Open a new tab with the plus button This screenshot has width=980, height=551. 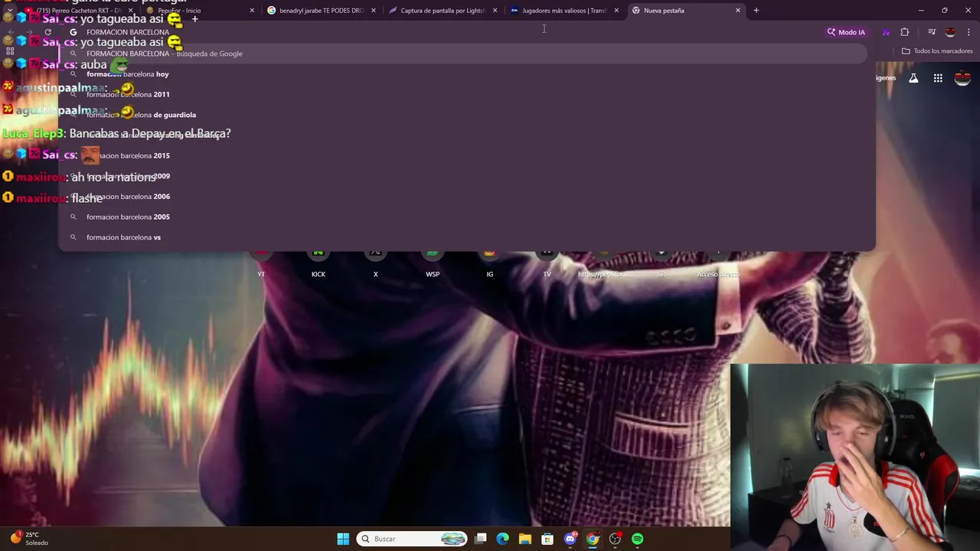pos(756,11)
